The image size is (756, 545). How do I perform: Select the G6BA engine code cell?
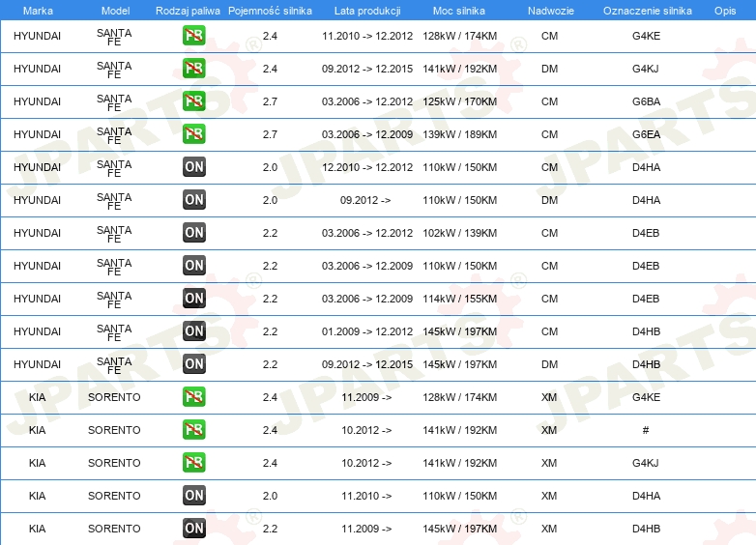pos(646,102)
